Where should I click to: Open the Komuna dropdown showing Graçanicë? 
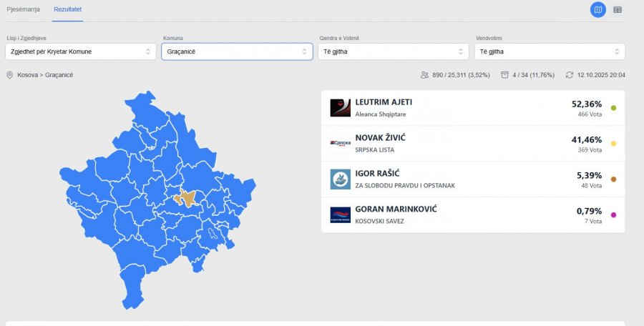237,51
